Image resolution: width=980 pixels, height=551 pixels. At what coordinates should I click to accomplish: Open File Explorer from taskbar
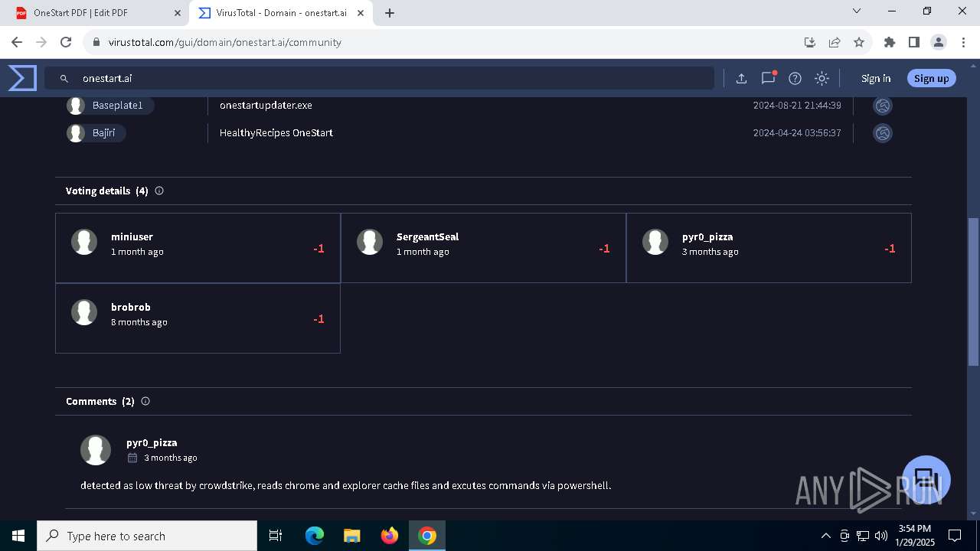point(351,536)
